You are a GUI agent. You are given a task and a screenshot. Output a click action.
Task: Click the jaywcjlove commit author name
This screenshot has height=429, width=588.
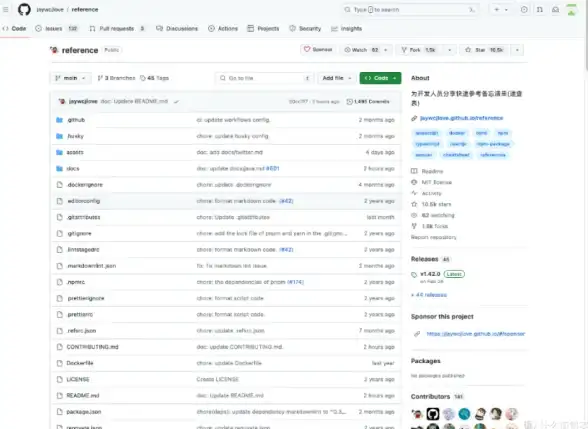tap(83, 102)
